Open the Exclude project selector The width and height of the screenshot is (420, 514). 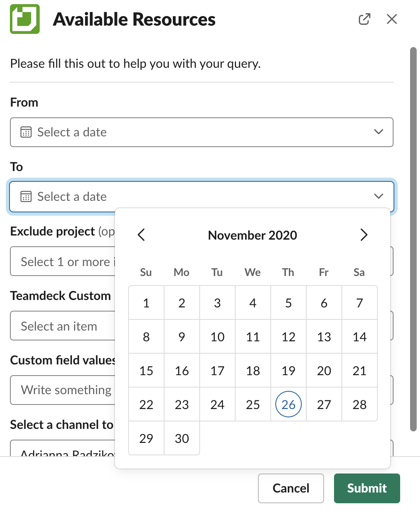(x=62, y=261)
